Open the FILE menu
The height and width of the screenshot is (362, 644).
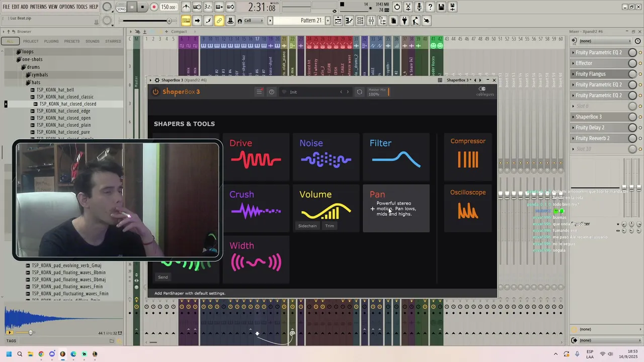pyautogui.click(x=6, y=7)
